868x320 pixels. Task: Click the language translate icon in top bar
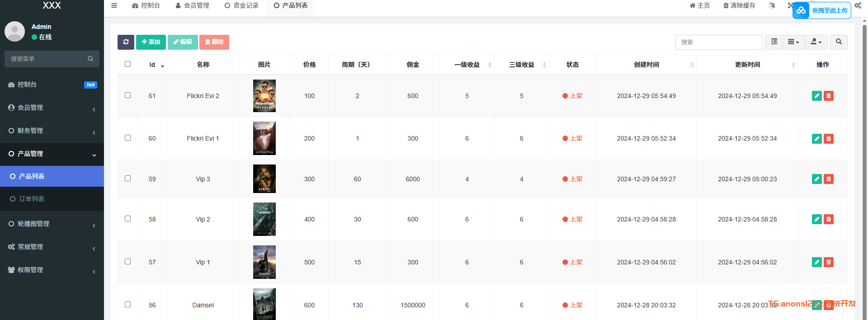(772, 5)
